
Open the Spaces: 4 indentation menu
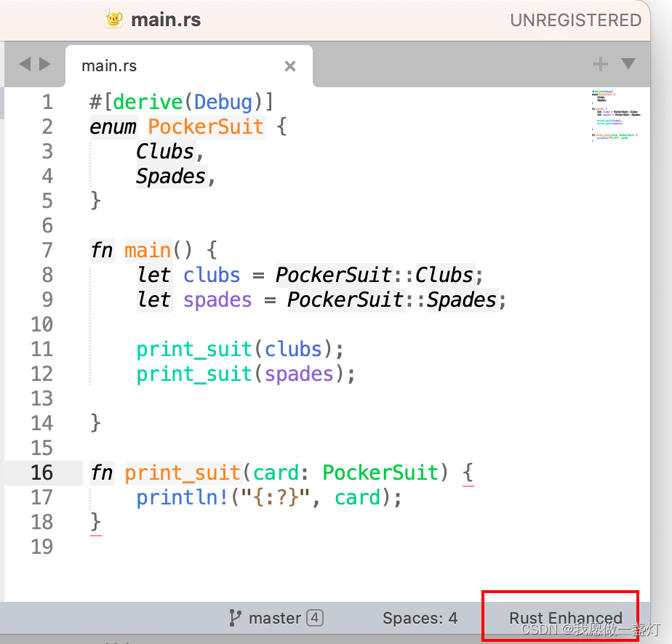420,617
